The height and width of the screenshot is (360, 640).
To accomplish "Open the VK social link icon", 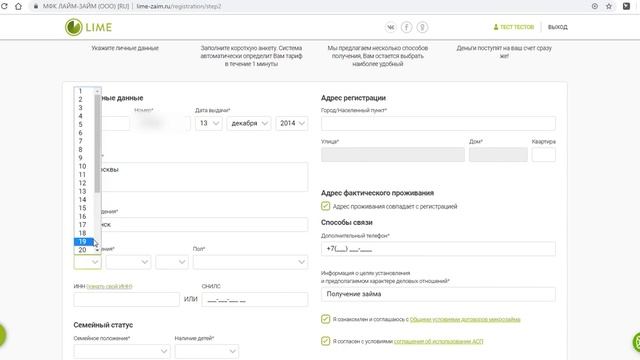I will pyautogui.click(x=391, y=27).
